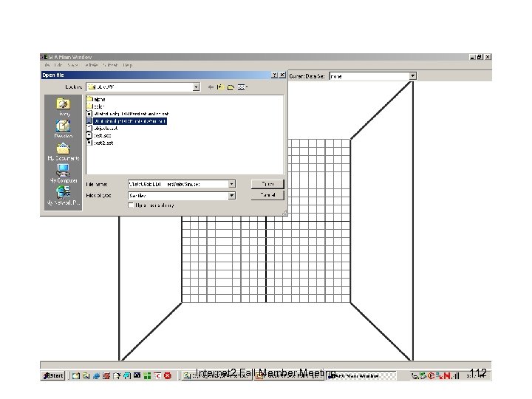Select the 'test2.set' file
Viewport: 532px width, 399px height.
point(100,143)
